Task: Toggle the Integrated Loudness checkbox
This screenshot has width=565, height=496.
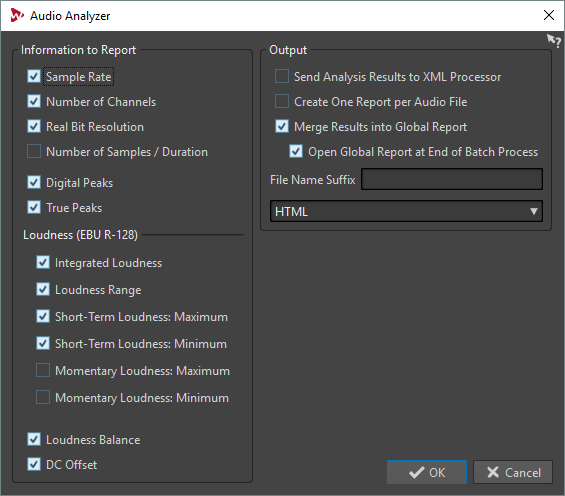Action: 43,262
